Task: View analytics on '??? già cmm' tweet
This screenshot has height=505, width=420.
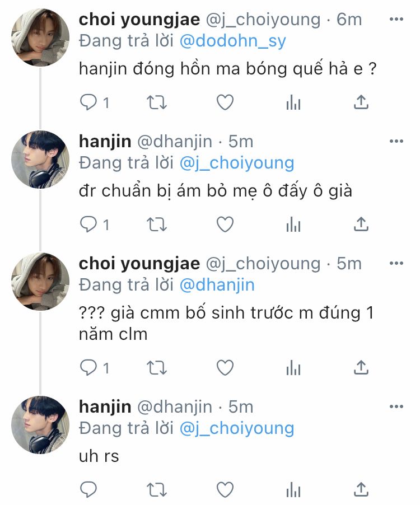Action: pyautogui.click(x=293, y=367)
